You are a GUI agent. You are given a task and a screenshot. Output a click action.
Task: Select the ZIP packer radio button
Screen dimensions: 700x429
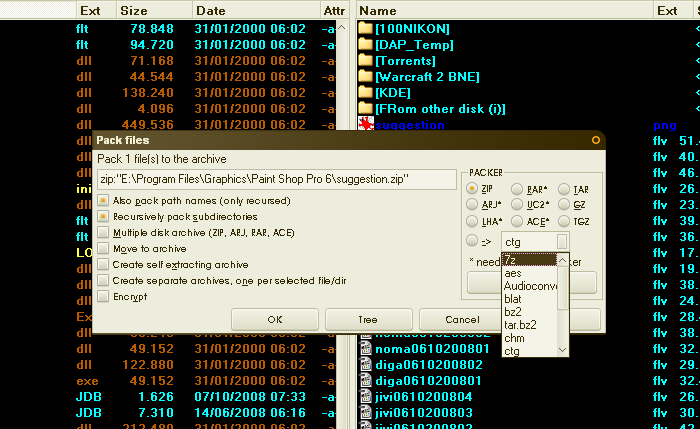[472, 189]
